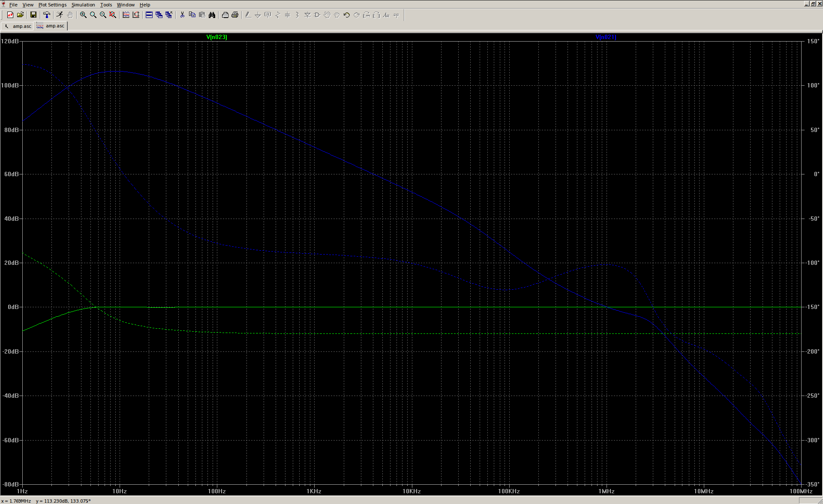823x504 pixels.
Task: Paste using the toolbar clipboard icon
Action: click(202, 15)
